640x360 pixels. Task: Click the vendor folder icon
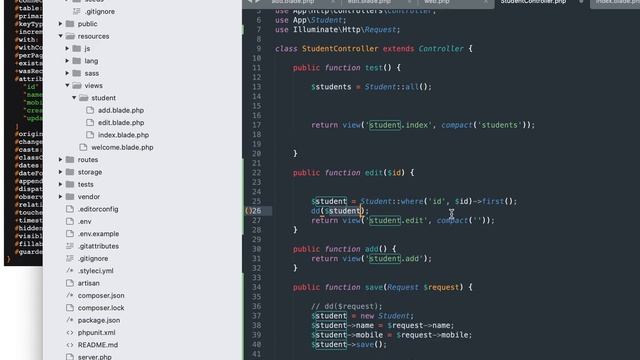pos(70,197)
